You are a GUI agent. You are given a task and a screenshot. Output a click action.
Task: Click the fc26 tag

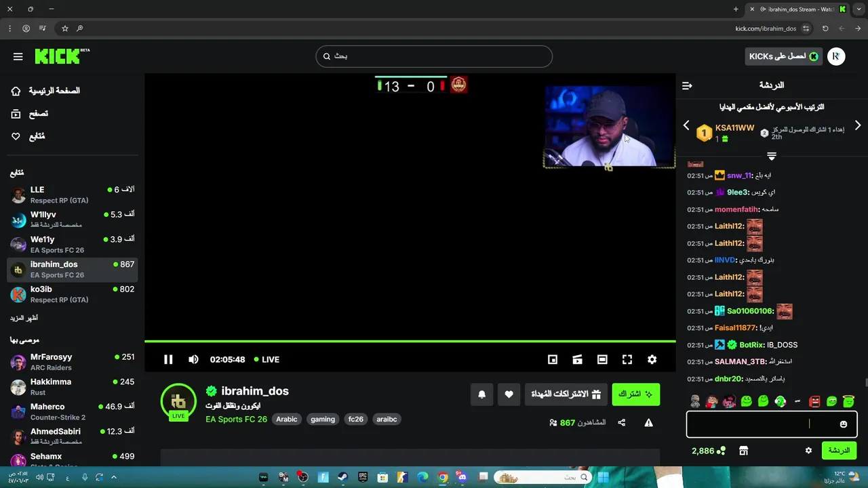(356, 419)
